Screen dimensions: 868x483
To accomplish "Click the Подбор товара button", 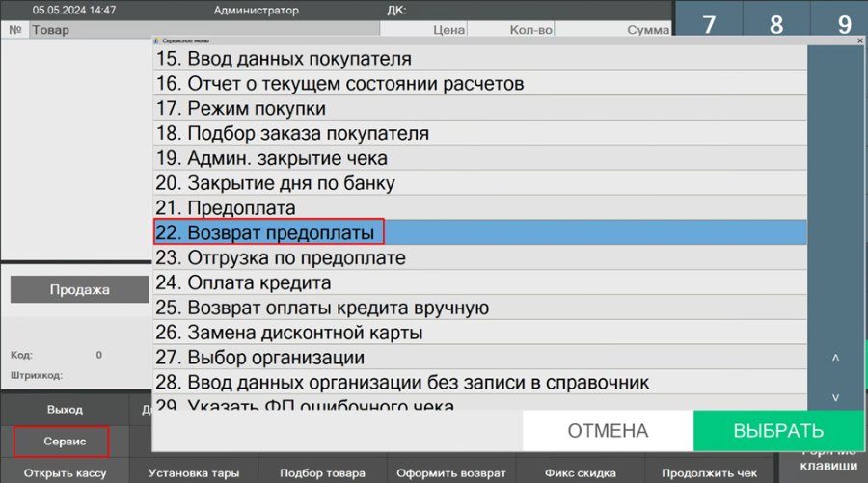I will point(323,473).
